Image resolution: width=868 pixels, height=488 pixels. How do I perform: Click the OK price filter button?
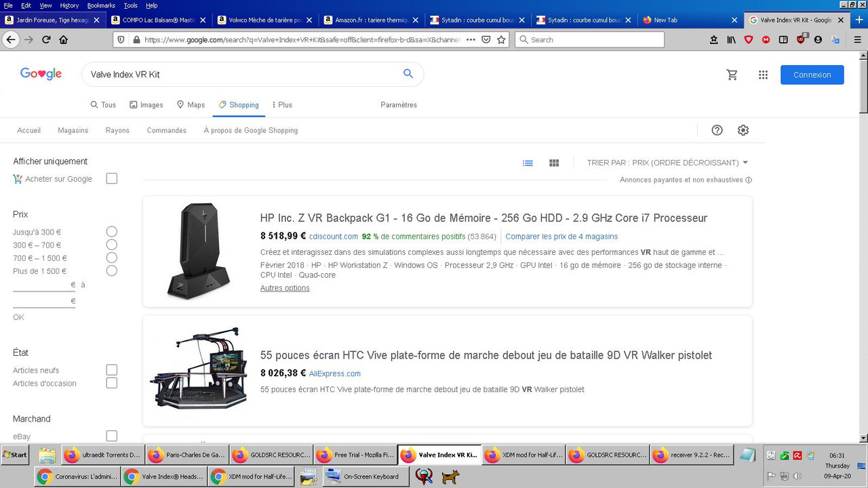[18, 317]
